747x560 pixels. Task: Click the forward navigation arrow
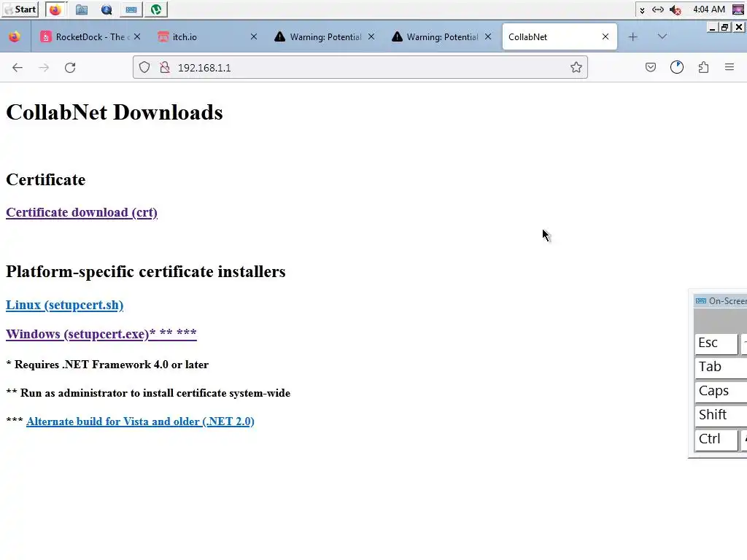click(44, 68)
